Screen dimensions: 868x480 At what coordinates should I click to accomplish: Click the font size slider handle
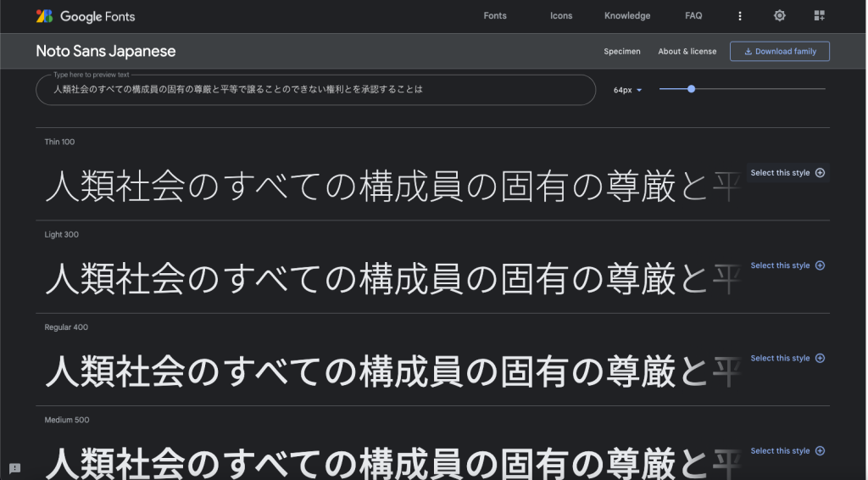point(691,88)
